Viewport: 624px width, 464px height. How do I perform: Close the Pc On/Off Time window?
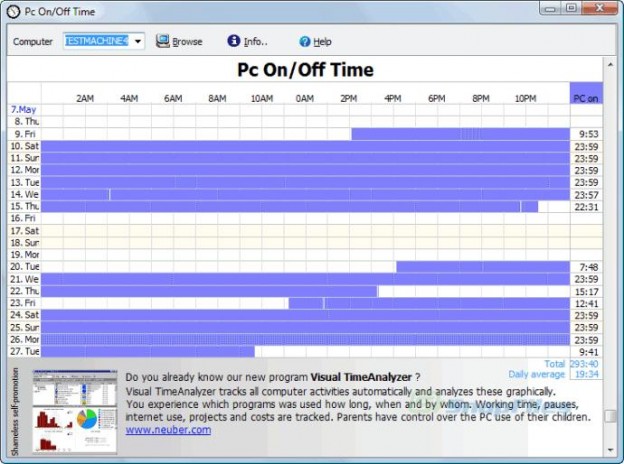(600, 8)
